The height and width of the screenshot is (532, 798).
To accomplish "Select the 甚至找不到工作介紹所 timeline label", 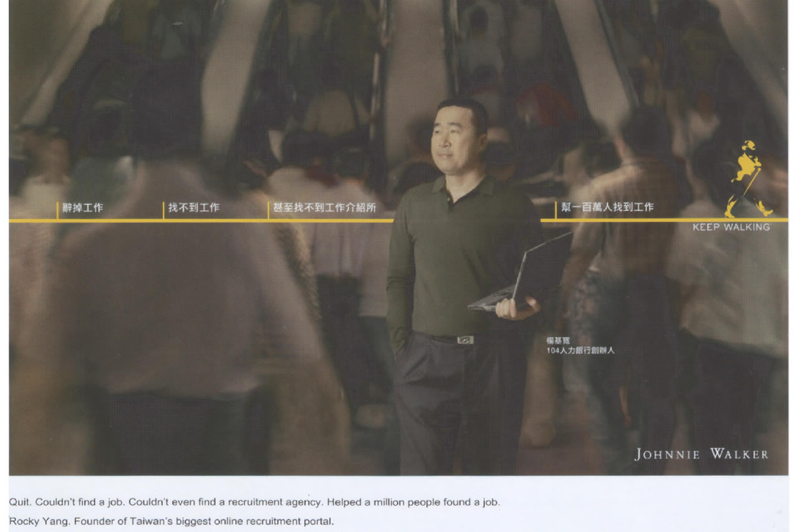I will pos(325,208).
